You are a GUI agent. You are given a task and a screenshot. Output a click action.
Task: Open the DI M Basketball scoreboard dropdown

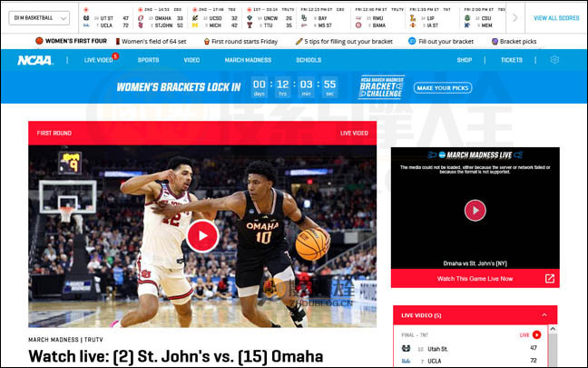click(x=39, y=17)
